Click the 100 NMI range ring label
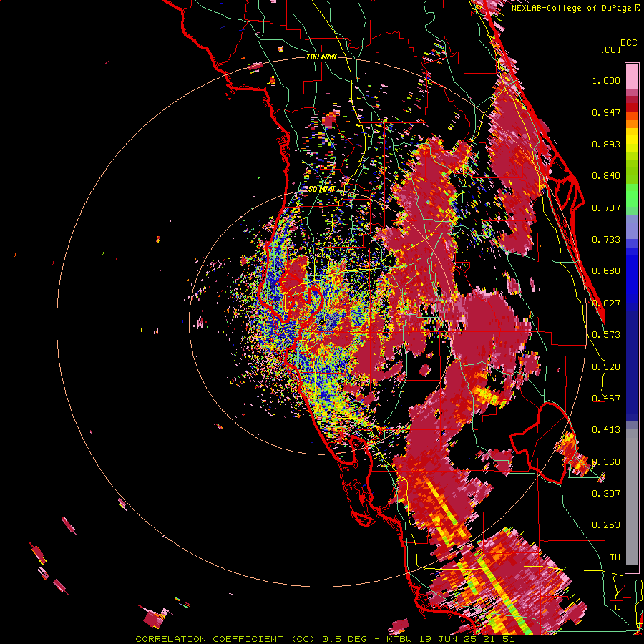Screen dimensions: 644x644 [321, 57]
